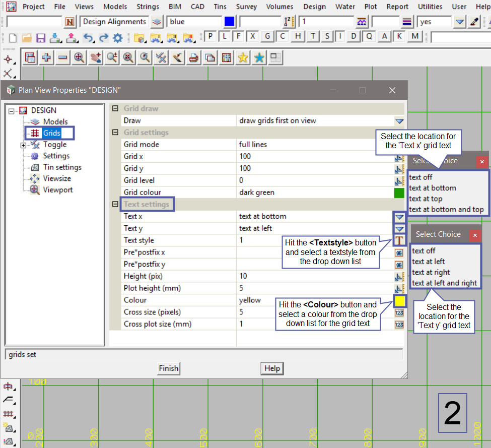The image size is (491, 448).
Task: Click the Finish button
Action: pos(168,368)
